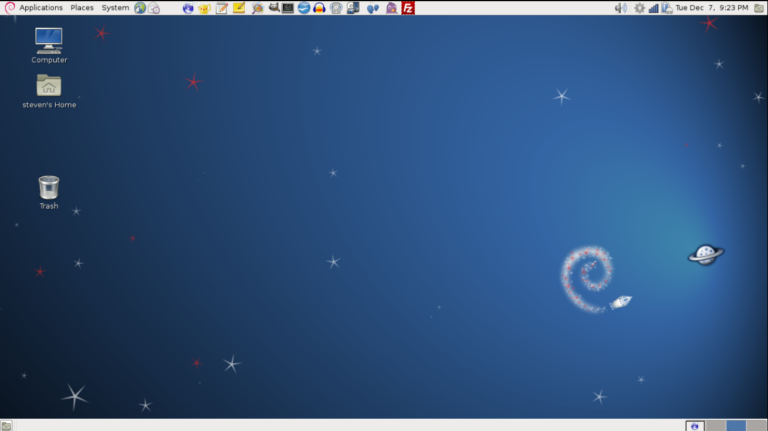Launch the text editor notepad-and-pencil icon
Image resolution: width=768 pixels, height=431 pixels.
pos(222,8)
